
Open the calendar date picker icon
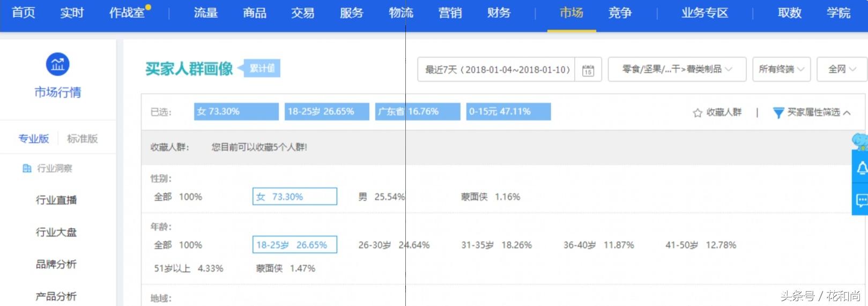click(x=588, y=70)
